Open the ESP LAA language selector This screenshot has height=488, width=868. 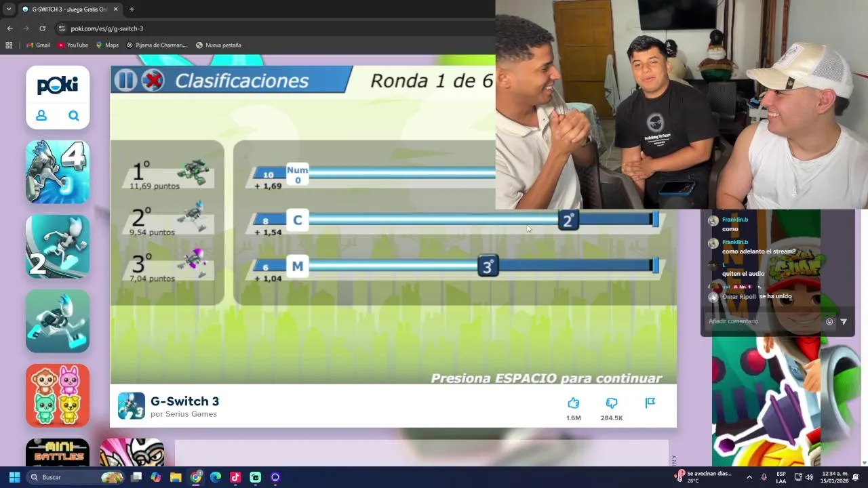pos(781,477)
